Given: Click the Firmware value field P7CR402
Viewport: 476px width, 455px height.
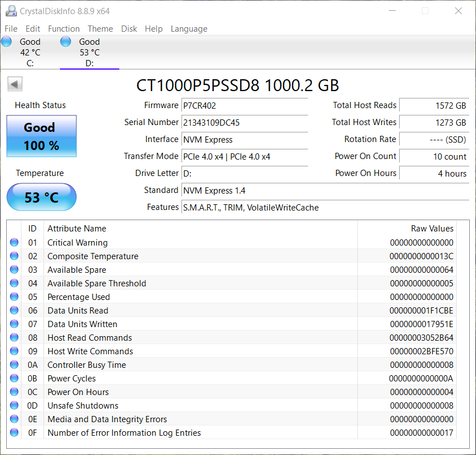Looking at the screenshot, I should (244, 105).
